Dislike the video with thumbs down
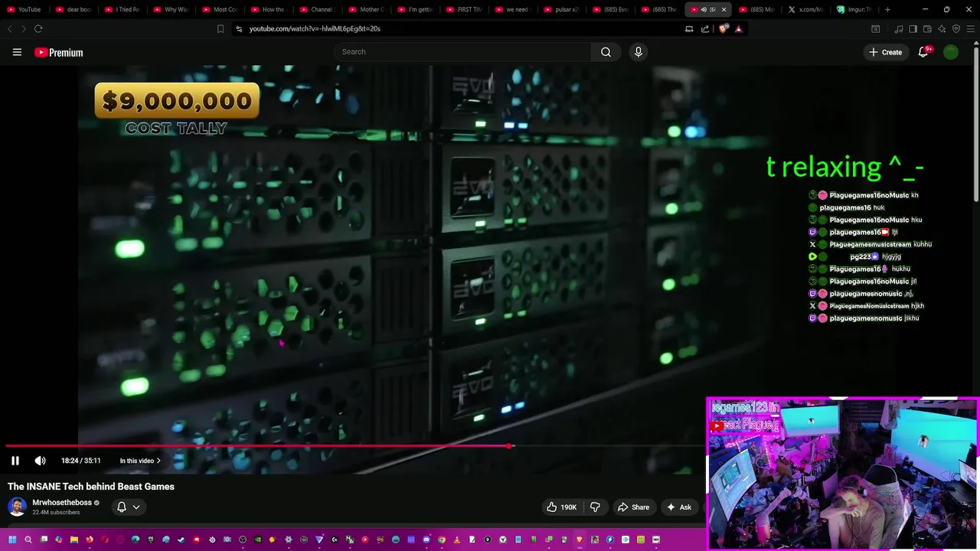Image resolution: width=980 pixels, height=551 pixels. pos(595,507)
